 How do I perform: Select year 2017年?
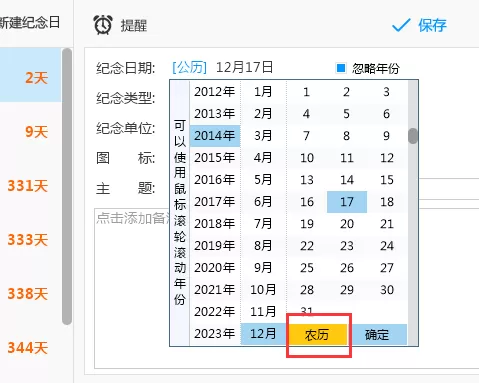pos(215,202)
